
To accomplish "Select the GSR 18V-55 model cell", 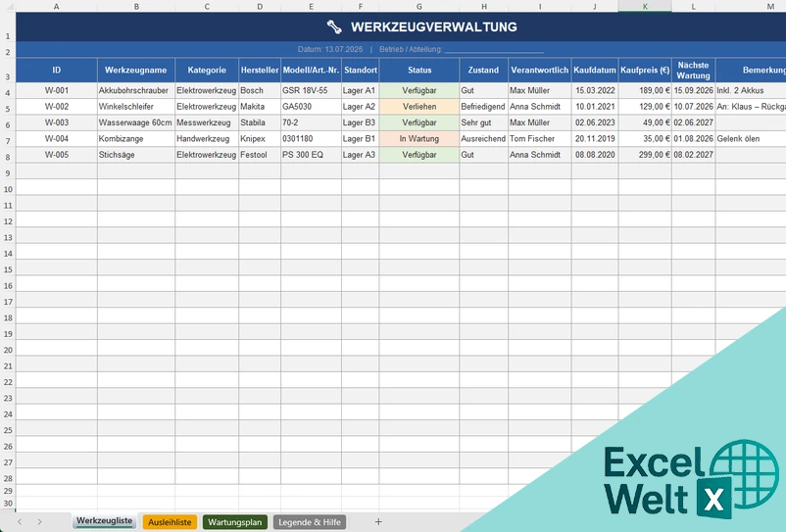I will pos(312,91).
